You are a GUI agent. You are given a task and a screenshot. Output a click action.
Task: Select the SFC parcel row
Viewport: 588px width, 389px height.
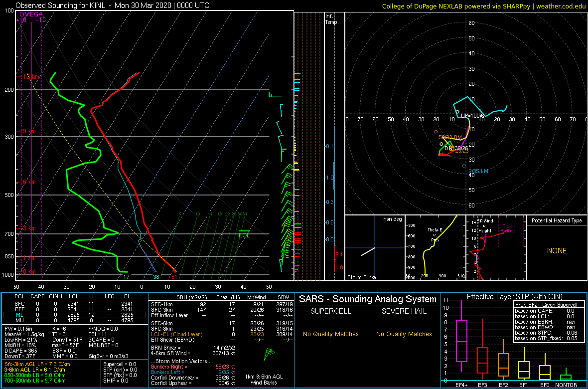click(x=74, y=304)
